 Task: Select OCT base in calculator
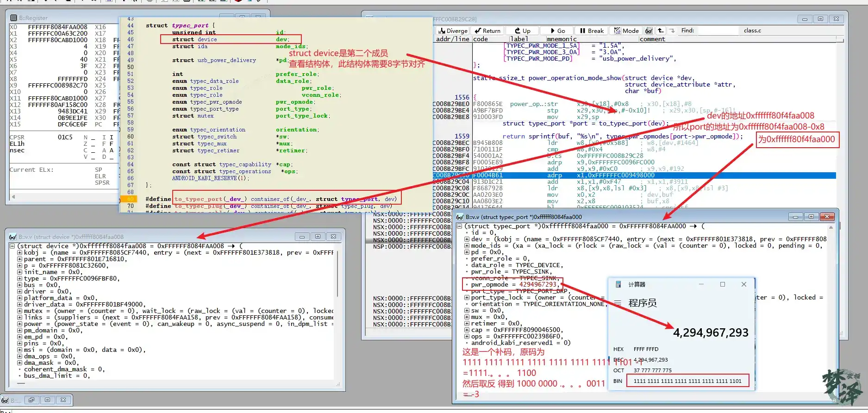[618, 370]
